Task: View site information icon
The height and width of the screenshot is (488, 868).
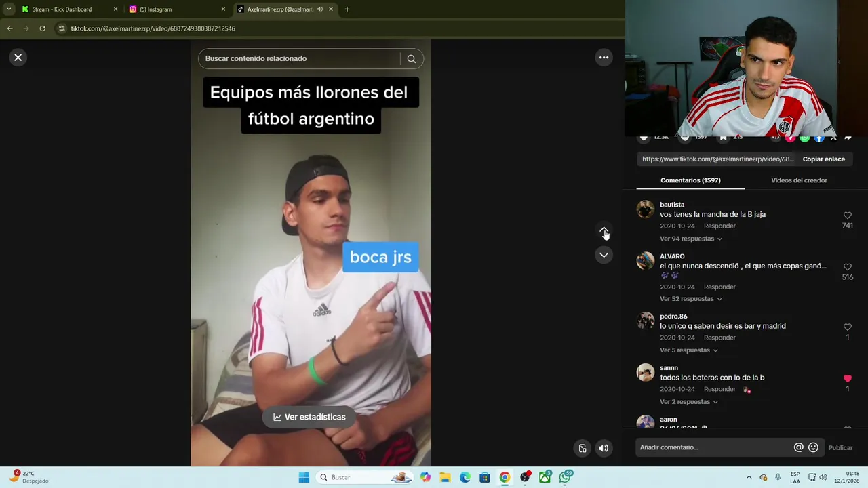Action: click(x=62, y=28)
